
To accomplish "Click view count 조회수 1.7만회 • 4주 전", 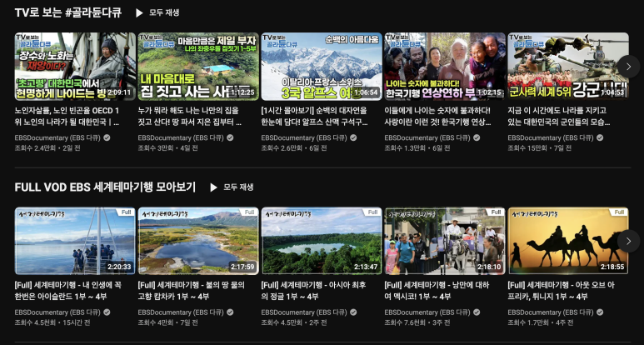I will click(x=541, y=322).
